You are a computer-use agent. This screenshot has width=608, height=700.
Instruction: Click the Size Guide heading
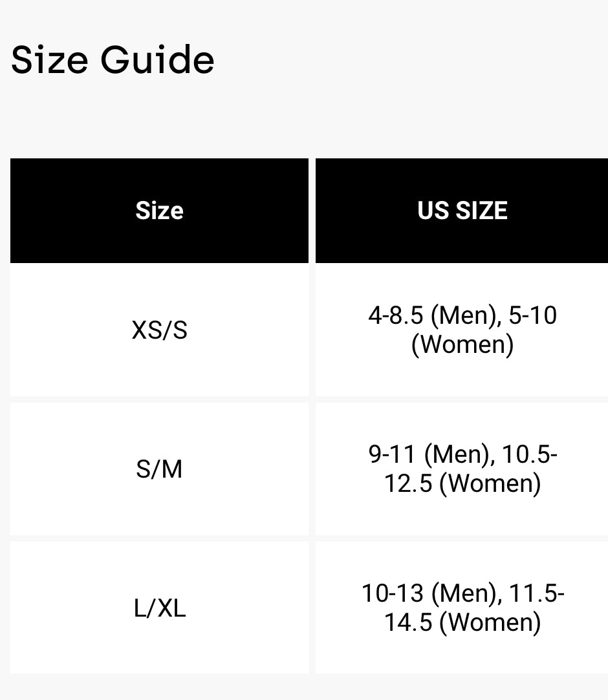coord(113,60)
